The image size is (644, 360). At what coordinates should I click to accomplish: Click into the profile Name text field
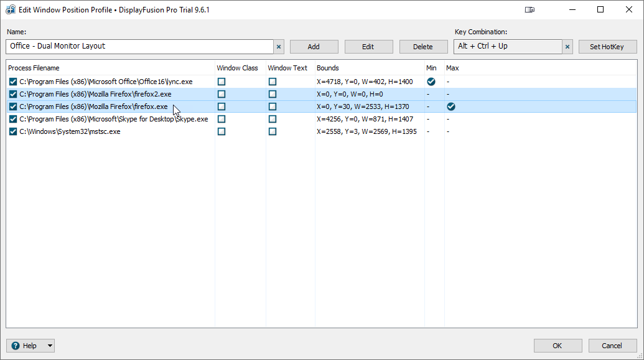[140, 47]
